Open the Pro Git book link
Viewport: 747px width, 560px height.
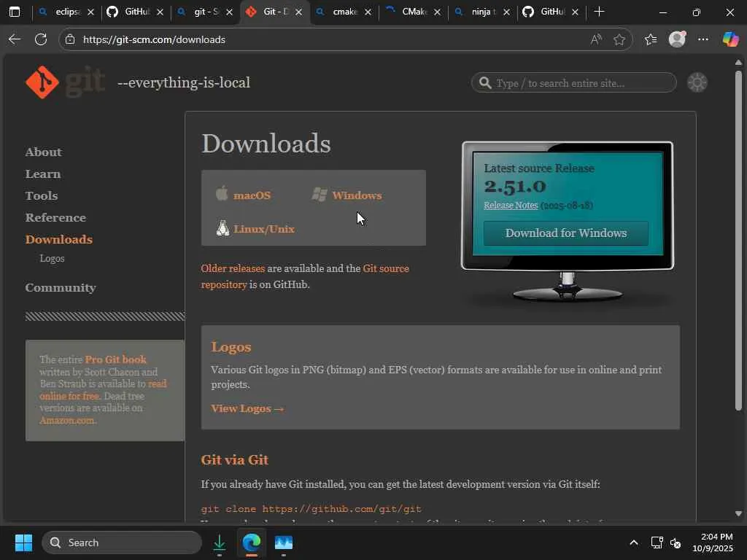(x=116, y=359)
